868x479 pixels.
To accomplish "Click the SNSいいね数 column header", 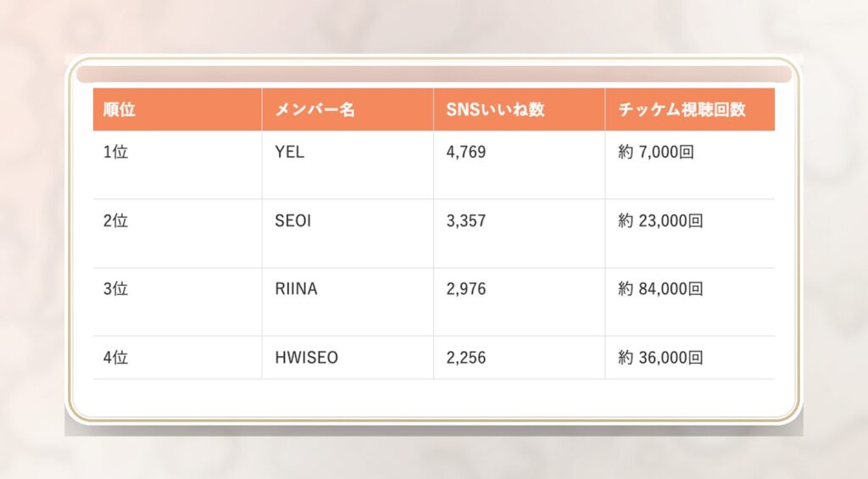I will pos(495,109).
